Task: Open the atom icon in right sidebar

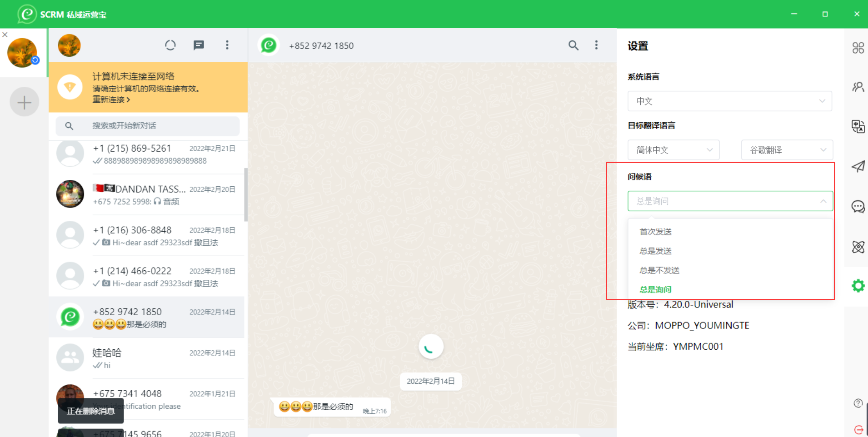Action: [x=858, y=247]
